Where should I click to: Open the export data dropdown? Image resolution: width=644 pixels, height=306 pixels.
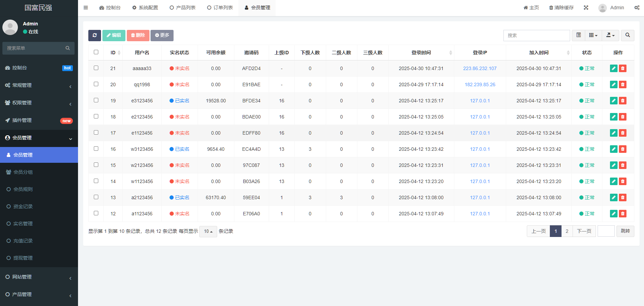coord(610,35)
